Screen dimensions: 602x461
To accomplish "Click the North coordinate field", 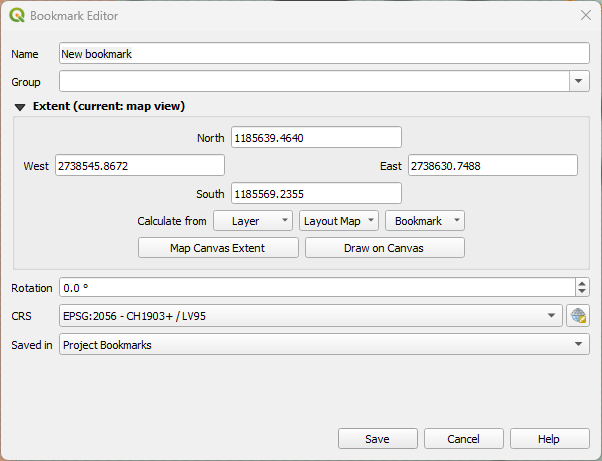I will point(316,137).
